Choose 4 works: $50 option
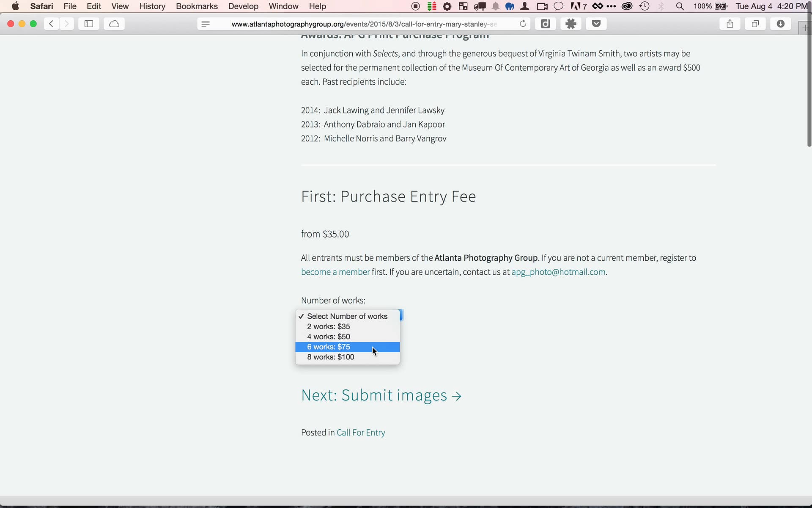The image size is (812, 508). click(329, 337)
